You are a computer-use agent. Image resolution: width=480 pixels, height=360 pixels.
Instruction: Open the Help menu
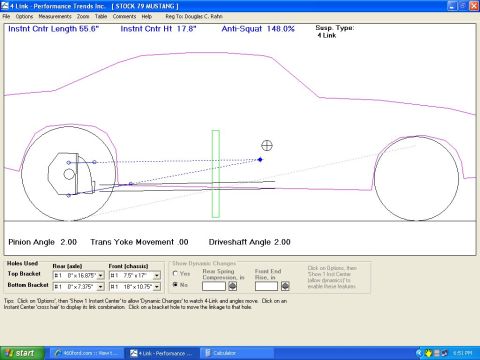click(147, 16)
